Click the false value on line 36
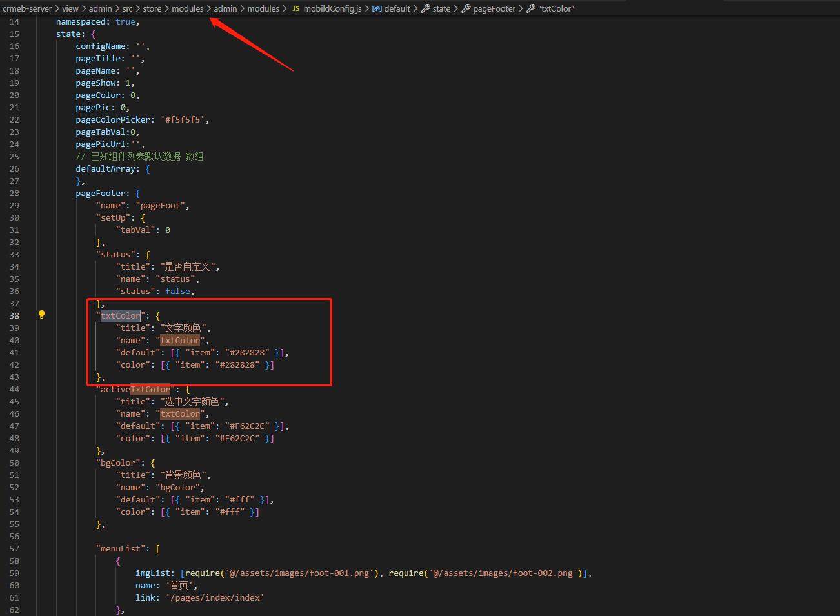 click(177, 291)
